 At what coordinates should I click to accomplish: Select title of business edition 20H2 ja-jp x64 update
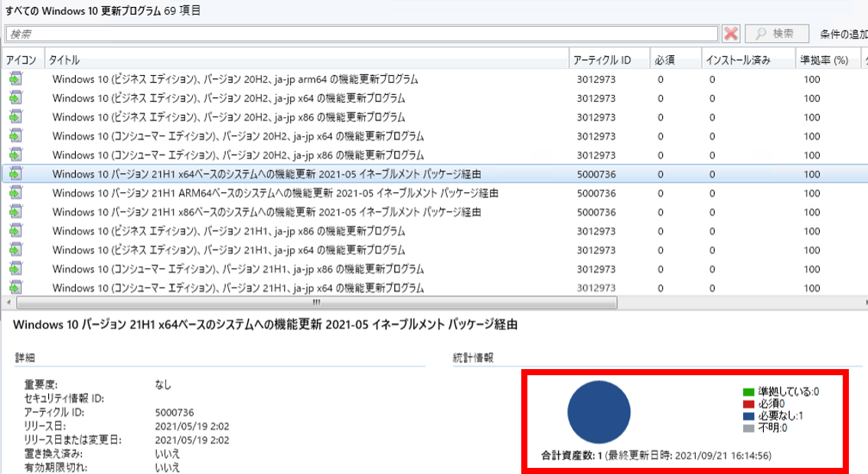229,98
